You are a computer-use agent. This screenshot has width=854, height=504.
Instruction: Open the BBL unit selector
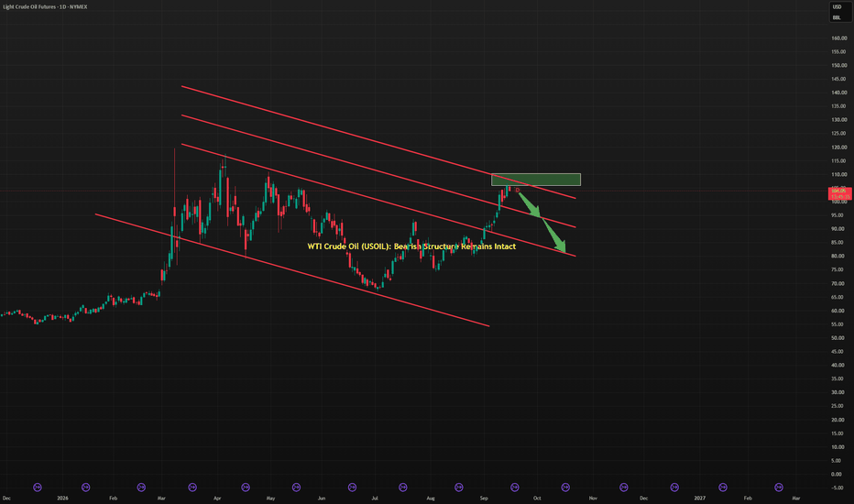pyautogui.click(x=838, y=17)
